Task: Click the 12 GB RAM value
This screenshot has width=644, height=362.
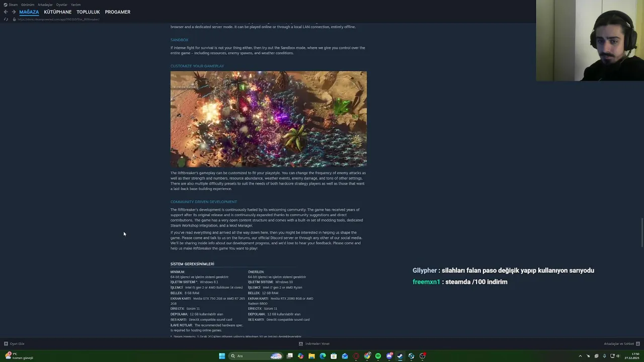Action: click(270, 293)
